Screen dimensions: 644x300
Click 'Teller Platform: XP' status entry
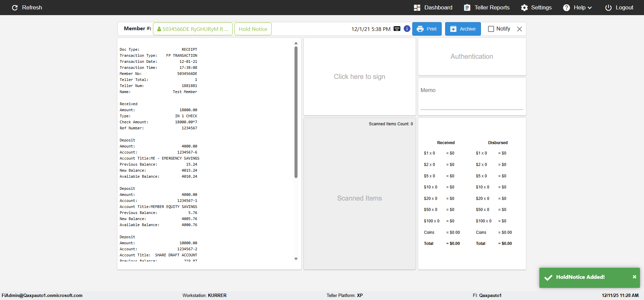(x=345, y=296)
